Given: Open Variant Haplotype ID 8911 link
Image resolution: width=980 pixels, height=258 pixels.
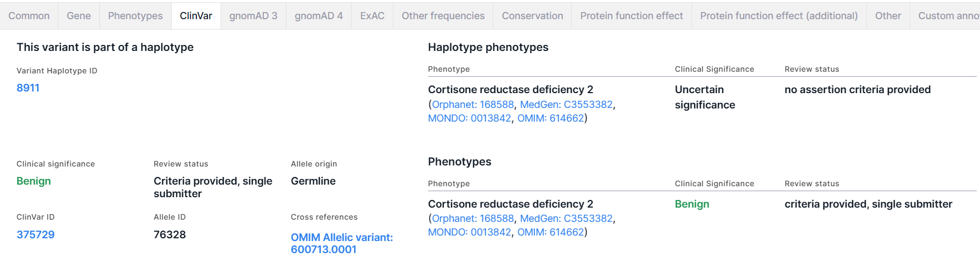Looking at the screenshot, I should (x=28, y=88).
